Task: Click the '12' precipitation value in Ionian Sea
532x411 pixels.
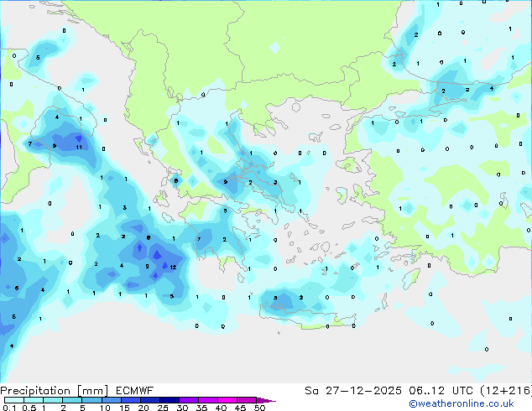Action: (173, 268)
